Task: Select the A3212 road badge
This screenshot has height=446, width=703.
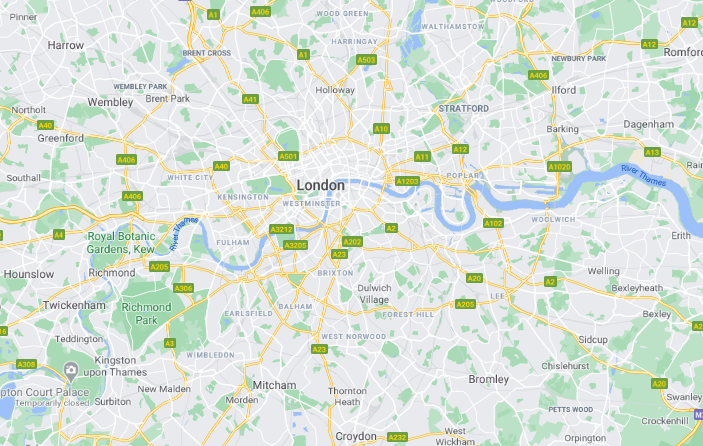Action: click(x=282, y=229)
